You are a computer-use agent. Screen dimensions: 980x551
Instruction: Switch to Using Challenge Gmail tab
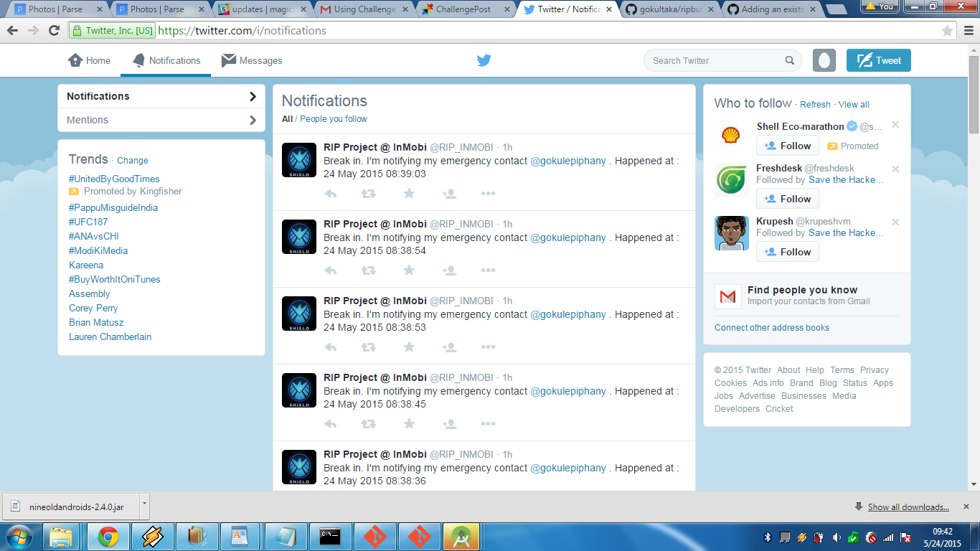(364, 9)
